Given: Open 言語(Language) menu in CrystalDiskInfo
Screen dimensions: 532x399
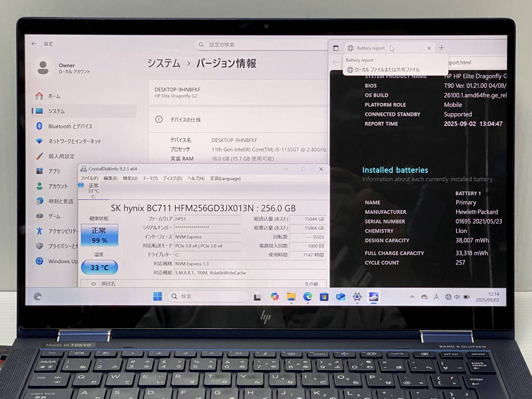Looking at the screenshot, I should coord(225,179).
